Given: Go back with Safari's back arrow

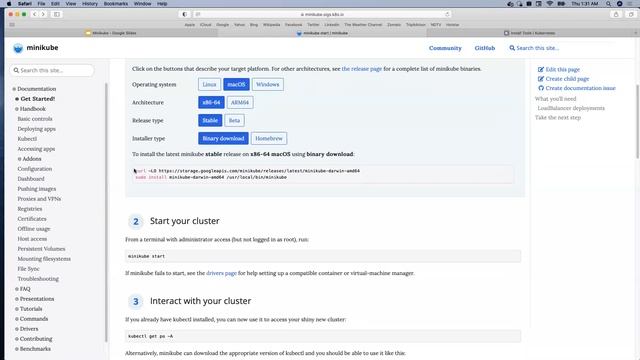Looking at the screenshot, I should (35, 14).
